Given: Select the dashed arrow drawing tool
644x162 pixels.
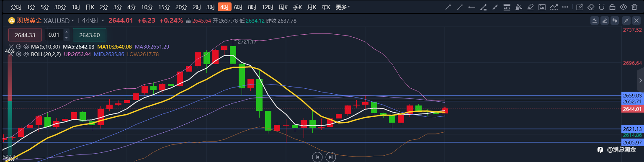Looking at the screenshot, I should coord(460,7).
